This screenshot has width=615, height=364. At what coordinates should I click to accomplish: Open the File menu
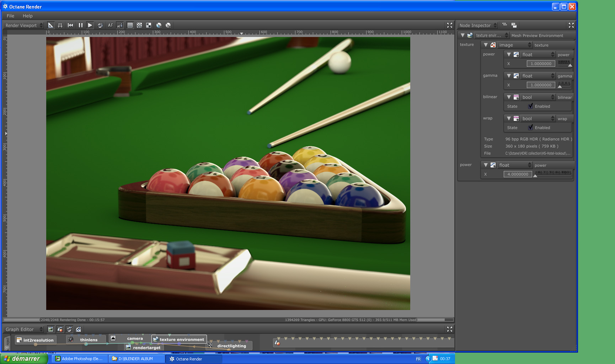10,16
